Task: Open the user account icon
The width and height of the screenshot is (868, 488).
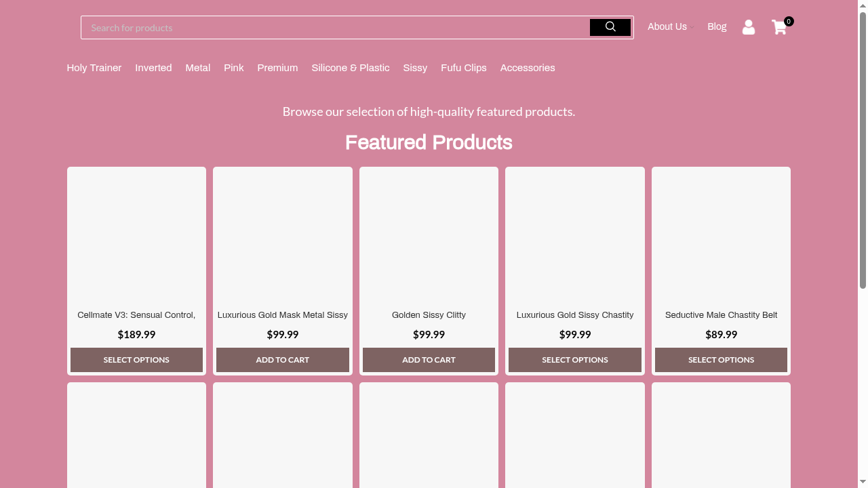Action: pos(749,27)
